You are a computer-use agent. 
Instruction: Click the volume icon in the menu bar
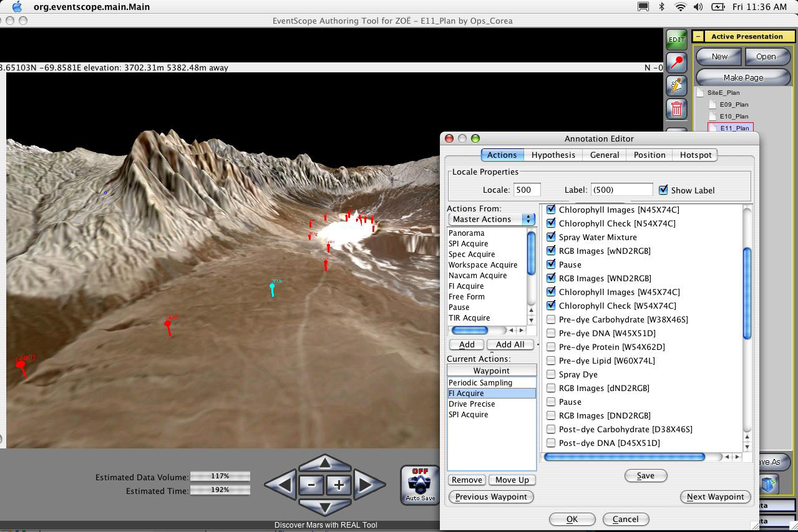pyautogui.click(x=698, y=7)
